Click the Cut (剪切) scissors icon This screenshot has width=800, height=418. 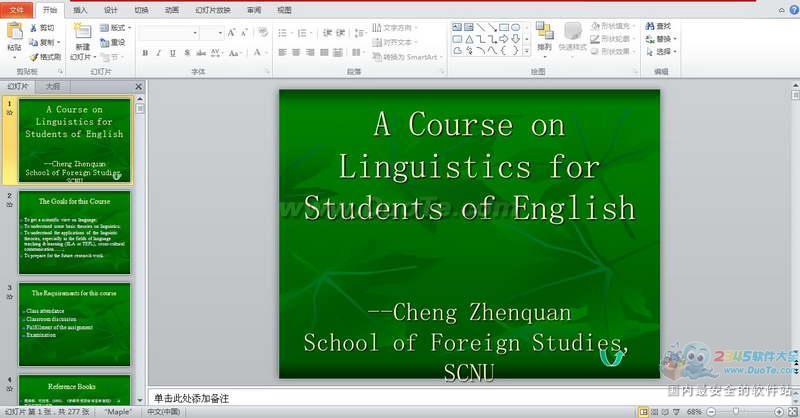coord(34,28)
